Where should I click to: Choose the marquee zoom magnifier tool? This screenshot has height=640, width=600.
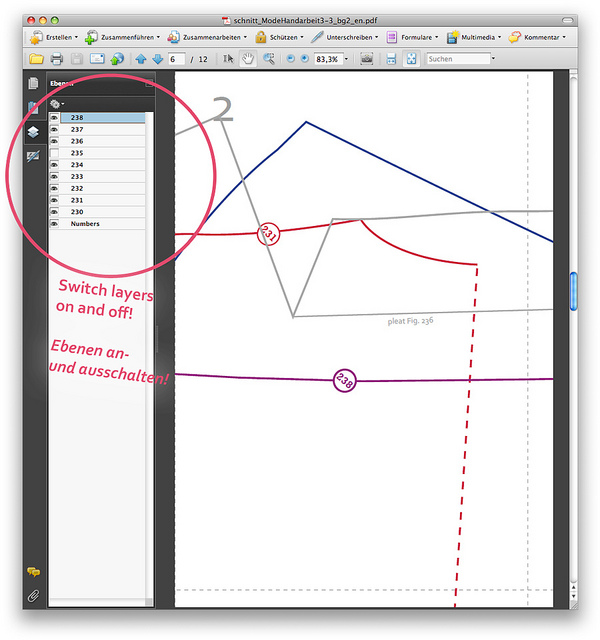(269, 59)
